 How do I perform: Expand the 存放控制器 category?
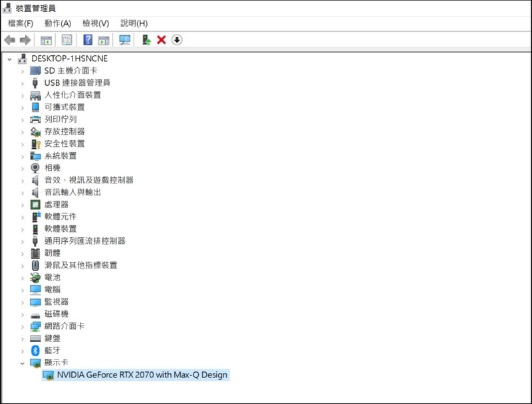(23, 132)
